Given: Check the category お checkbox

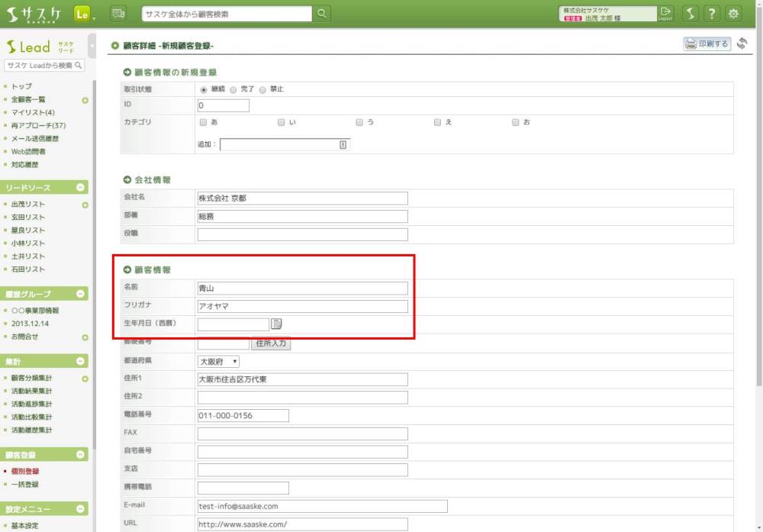Looking at the screenshot, I should pos(516,122).
